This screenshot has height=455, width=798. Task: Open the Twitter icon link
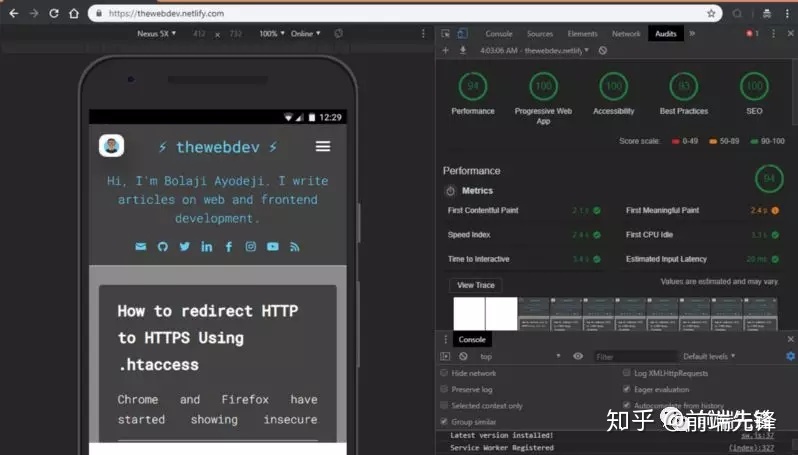[184, 247]
